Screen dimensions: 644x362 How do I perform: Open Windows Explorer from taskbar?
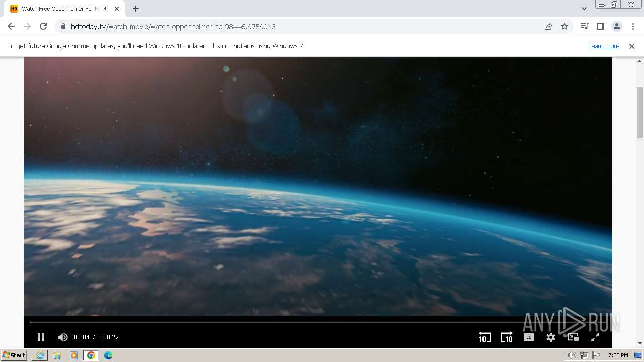[57, 355]
